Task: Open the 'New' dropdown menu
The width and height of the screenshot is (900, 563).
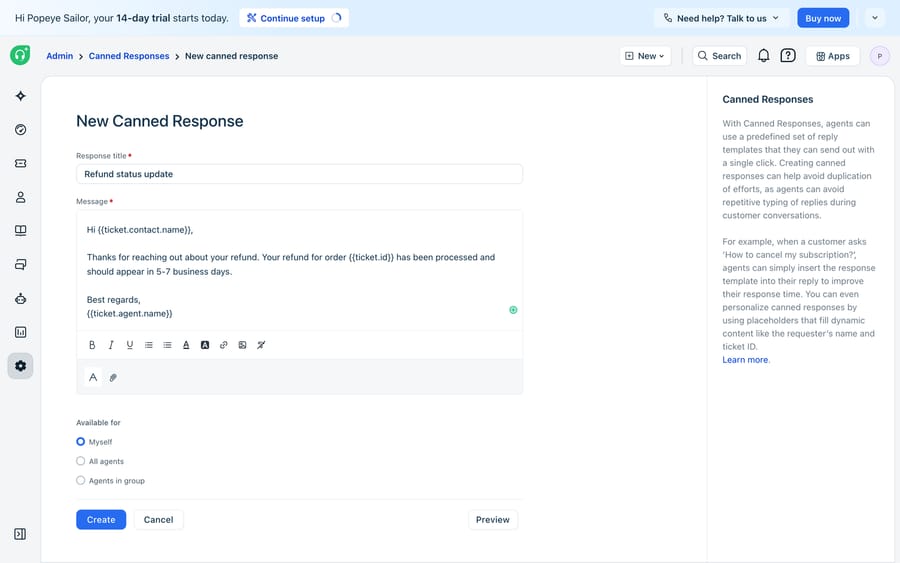Action: click(645, 56)
